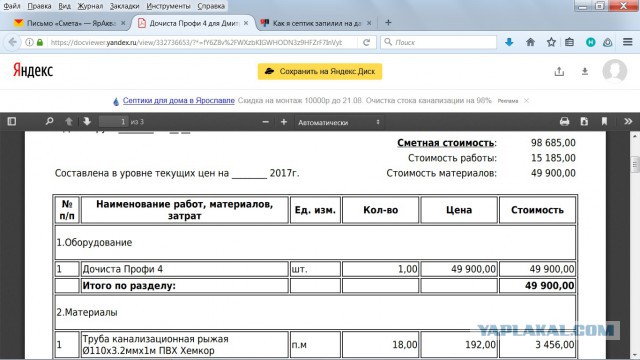The image size is (640, 360).
Task: Click the Кол-во column header
Action: 380,210
